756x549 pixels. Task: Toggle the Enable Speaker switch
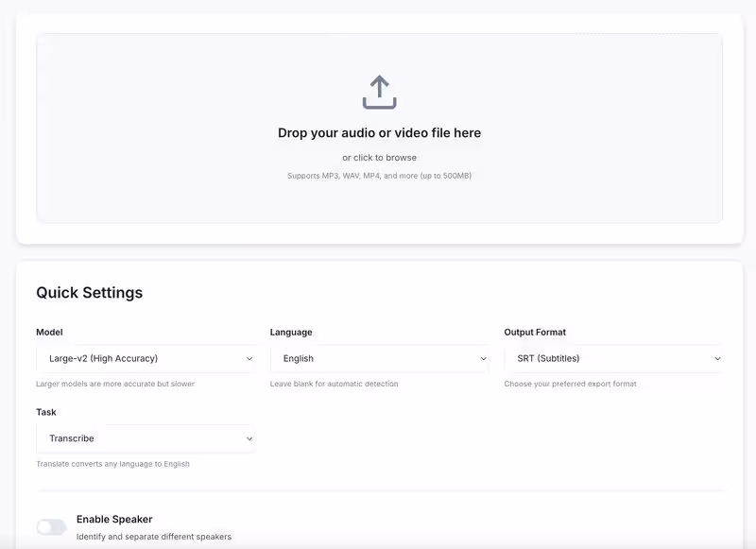[51, 526]
